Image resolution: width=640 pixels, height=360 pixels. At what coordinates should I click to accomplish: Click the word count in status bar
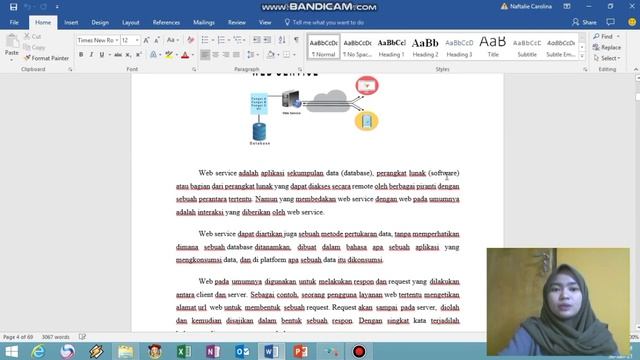[x=56, y=337]
